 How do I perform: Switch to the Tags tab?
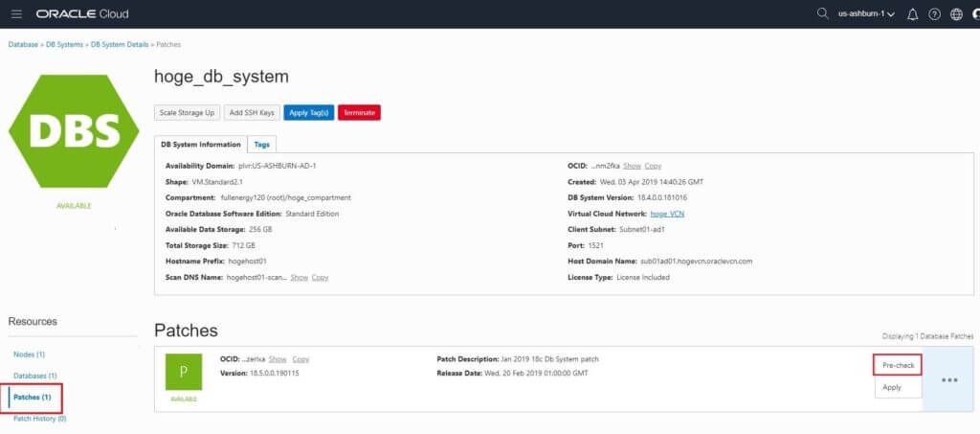tap(261, 144)
